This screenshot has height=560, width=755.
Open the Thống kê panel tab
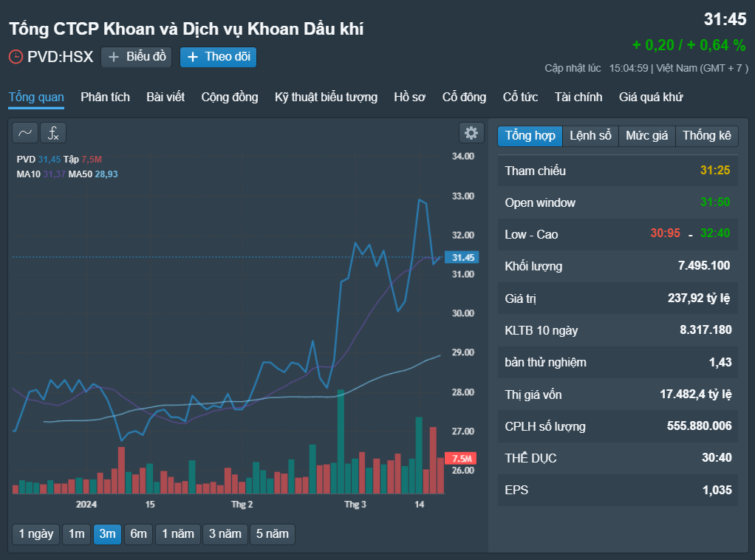tap(707, 136)
